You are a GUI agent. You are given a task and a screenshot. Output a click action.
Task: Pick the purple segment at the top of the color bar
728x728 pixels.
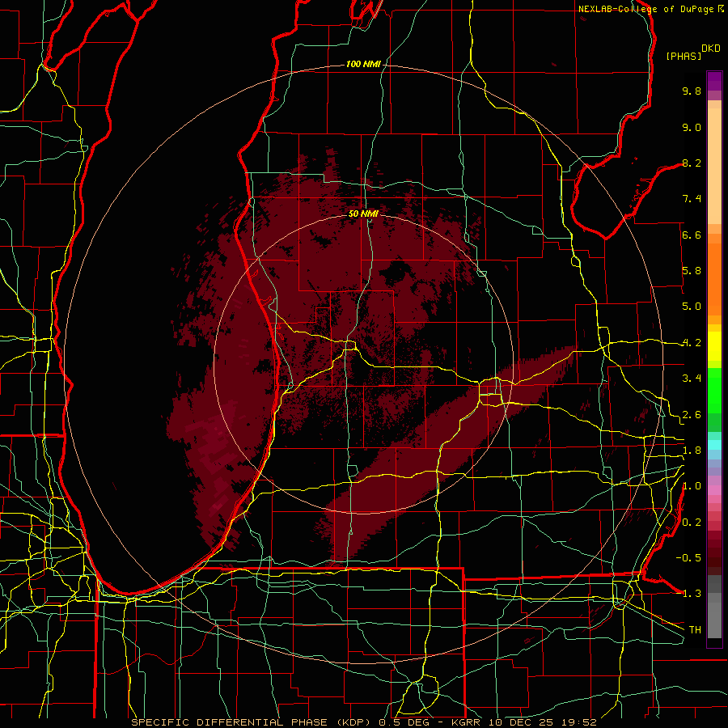pyautogui.click(x=714, y=82)
